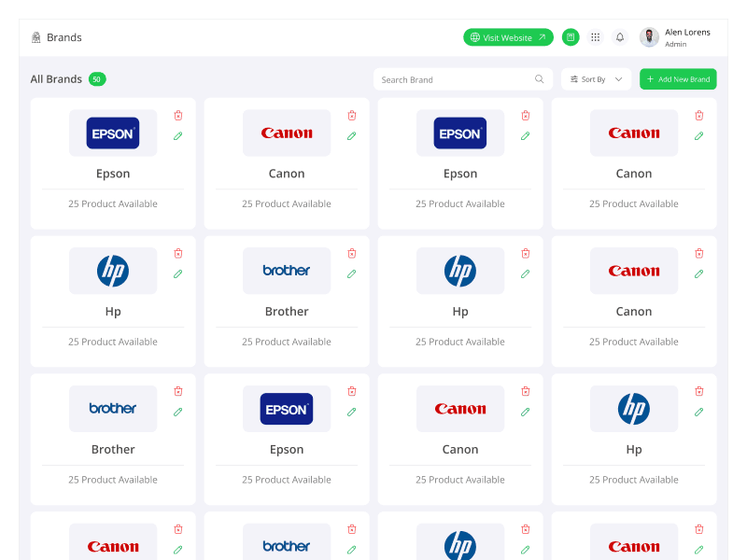The image size is (747, 560).
Task: Click the search magnifier icon
Action: (x=540, y=79)
